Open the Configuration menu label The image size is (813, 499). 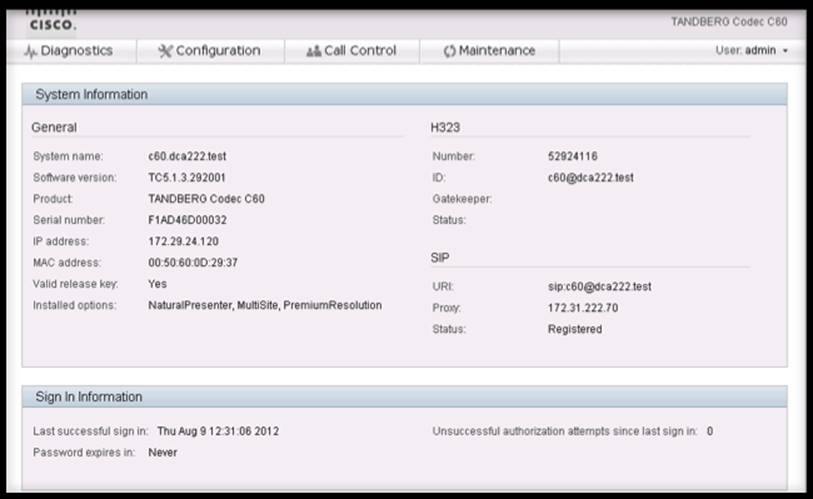(x=218, y=51)
